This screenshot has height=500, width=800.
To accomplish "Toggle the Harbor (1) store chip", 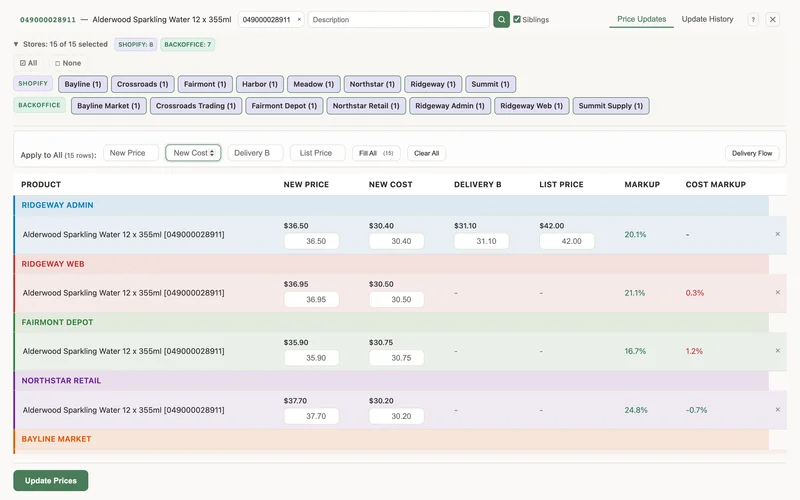I will [x=260, y=84].
